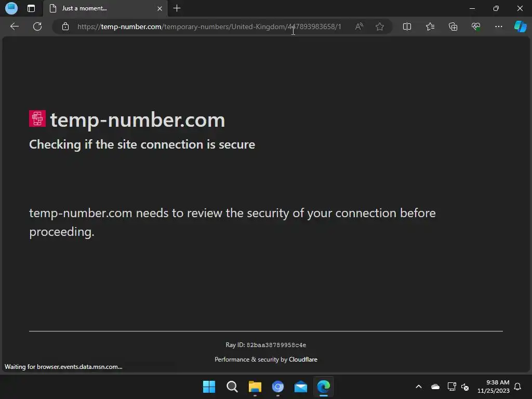
Task: Open the notifications bell
Action: click(x=518, y=387)
